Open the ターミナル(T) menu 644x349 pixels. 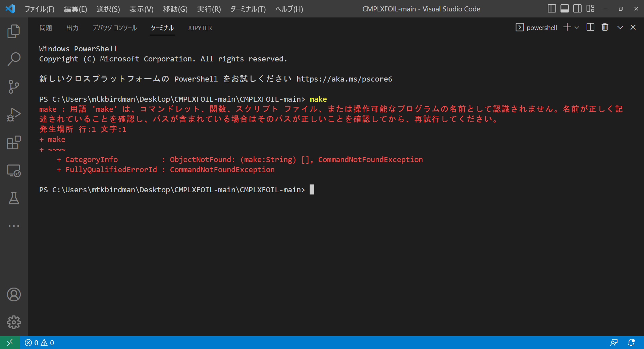(x=248, y=9)
